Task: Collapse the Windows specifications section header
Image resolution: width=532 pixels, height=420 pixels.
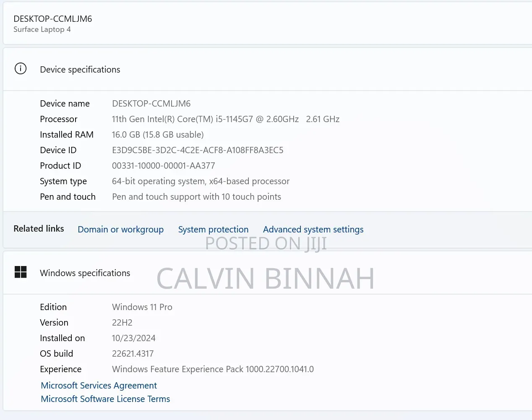Action: [268, 273]
